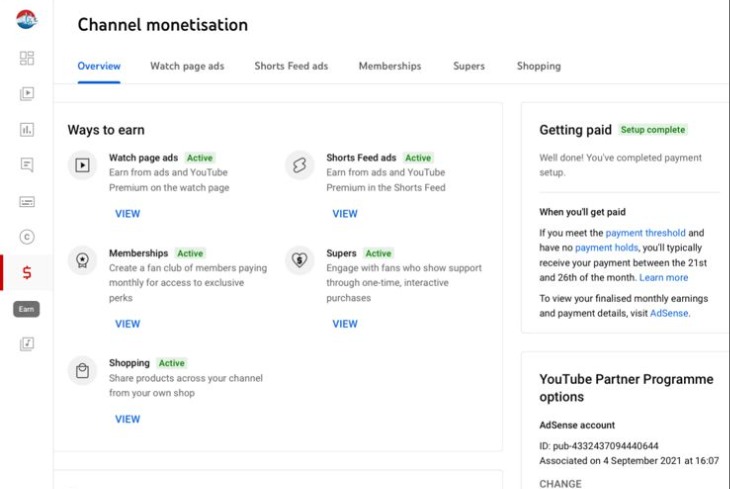The image size is (730, 489).
Task: Click the Active badge beside Memberships
Action: tap(190, 253)
